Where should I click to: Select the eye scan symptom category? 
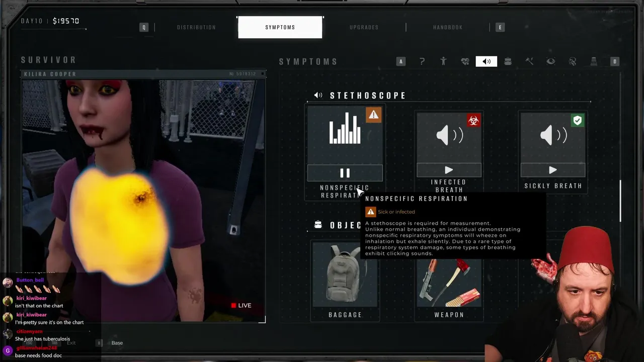551,61
